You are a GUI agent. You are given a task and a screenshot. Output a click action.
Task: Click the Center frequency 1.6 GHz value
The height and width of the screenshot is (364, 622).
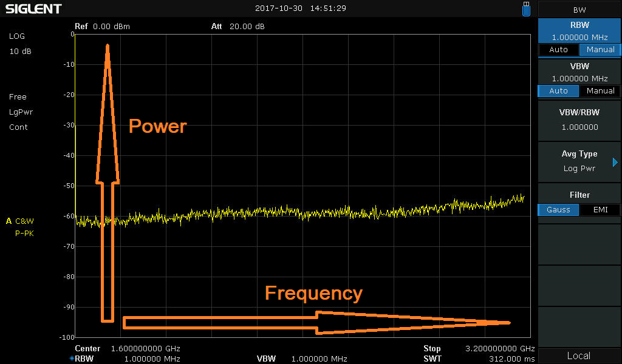146,349
